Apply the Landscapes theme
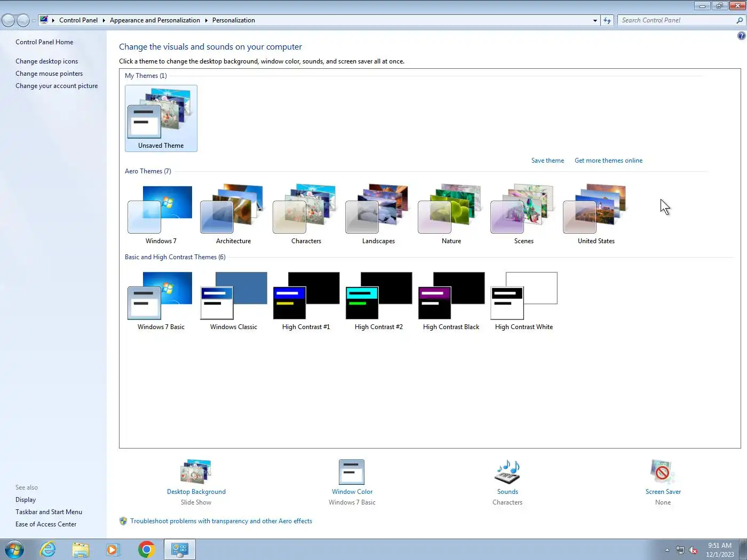The width and height of the screenshot is (747, 560). pyautogui.click(x=378, y=214)
